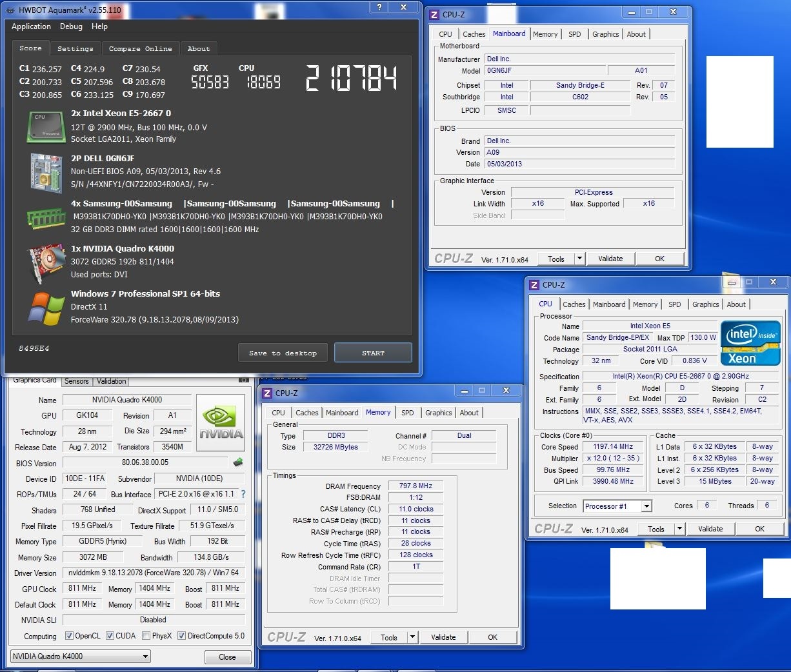Click the BIOS date 05/03/2013 in CPU-Z
This screenshot has height=672, width=791.
click(x=579, y=164)
